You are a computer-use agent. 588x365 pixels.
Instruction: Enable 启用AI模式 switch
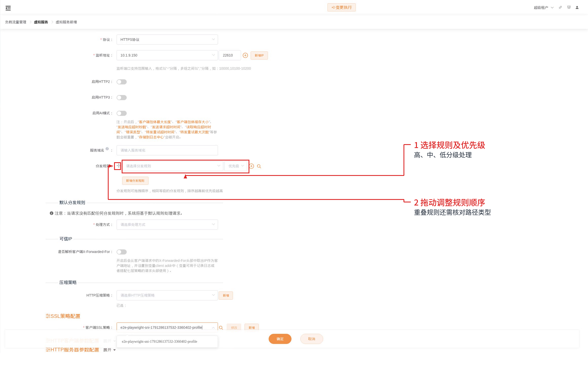coord(122,113)
